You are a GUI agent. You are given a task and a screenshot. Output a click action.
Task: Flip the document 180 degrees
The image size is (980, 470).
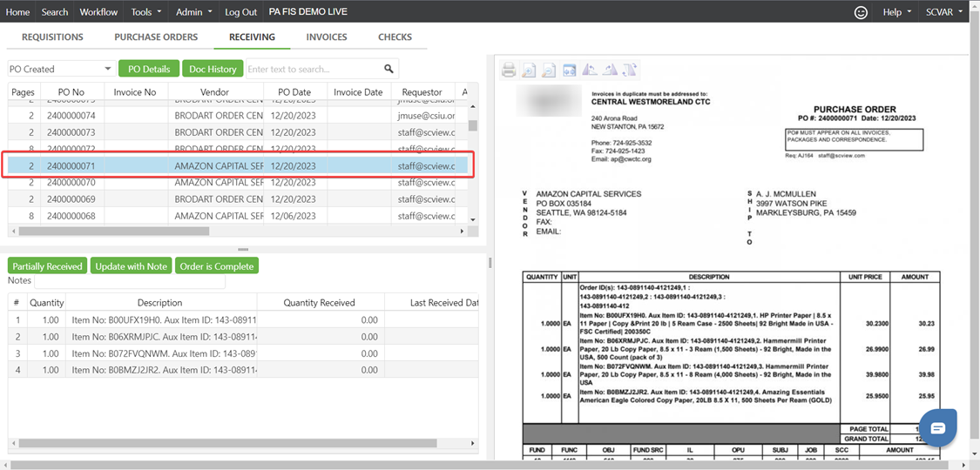click(x=630, y=70)
